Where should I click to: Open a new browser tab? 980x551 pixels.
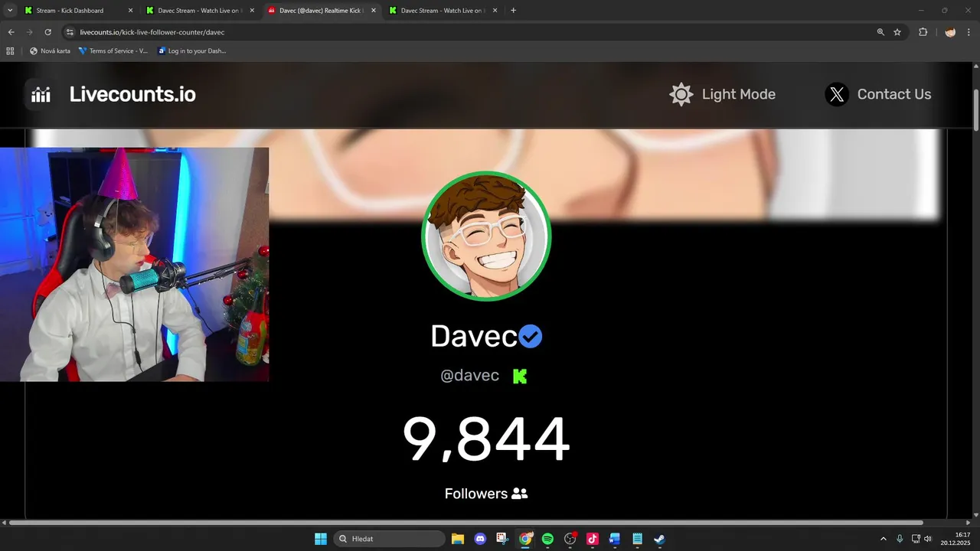[513, 11]
